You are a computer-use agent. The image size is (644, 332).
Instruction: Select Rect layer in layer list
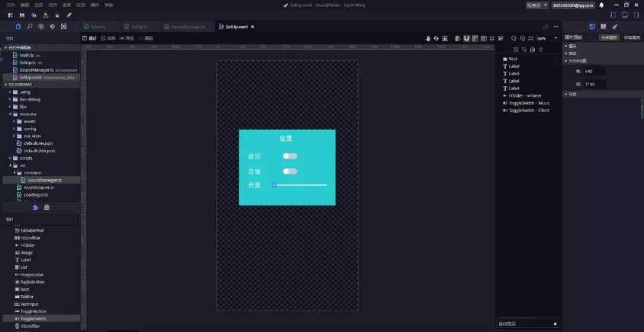(513, 59)
